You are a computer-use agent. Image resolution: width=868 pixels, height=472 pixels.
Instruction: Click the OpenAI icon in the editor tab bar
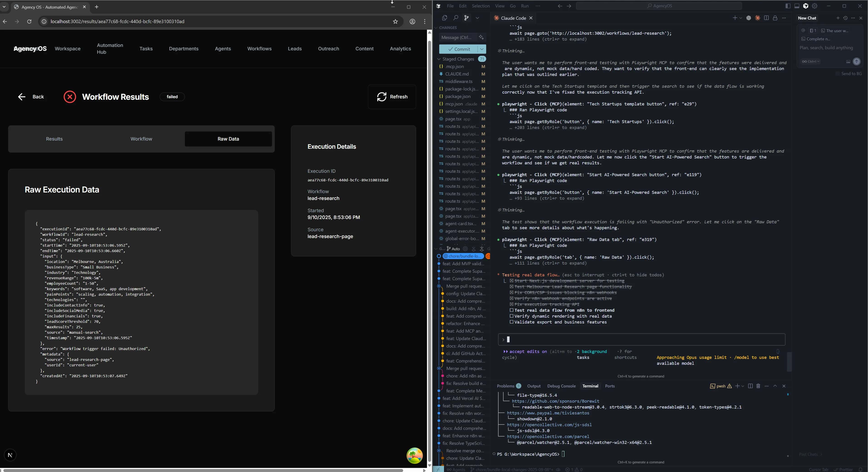(x=749, y=18)
